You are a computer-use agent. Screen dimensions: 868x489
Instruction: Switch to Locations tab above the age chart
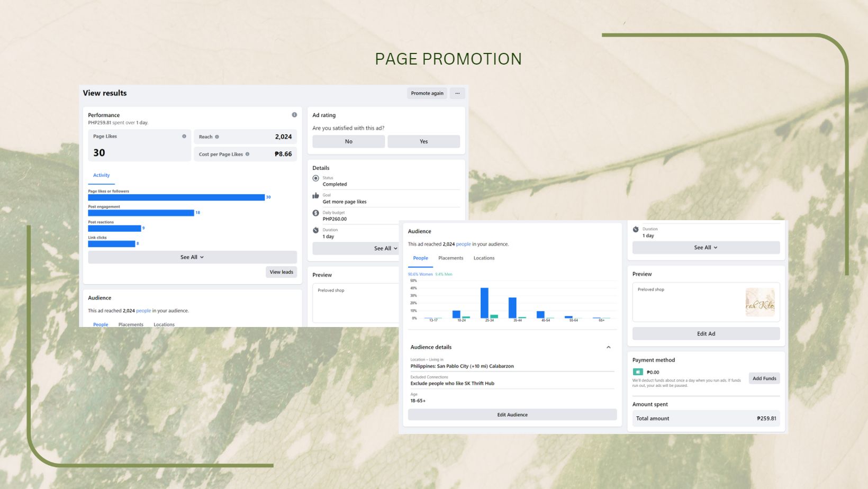484,258
